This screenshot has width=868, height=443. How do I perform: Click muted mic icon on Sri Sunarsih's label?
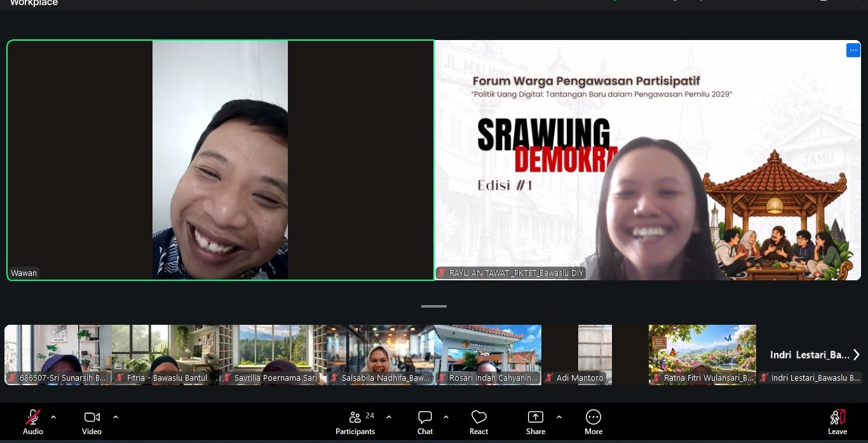pos(12,378)
